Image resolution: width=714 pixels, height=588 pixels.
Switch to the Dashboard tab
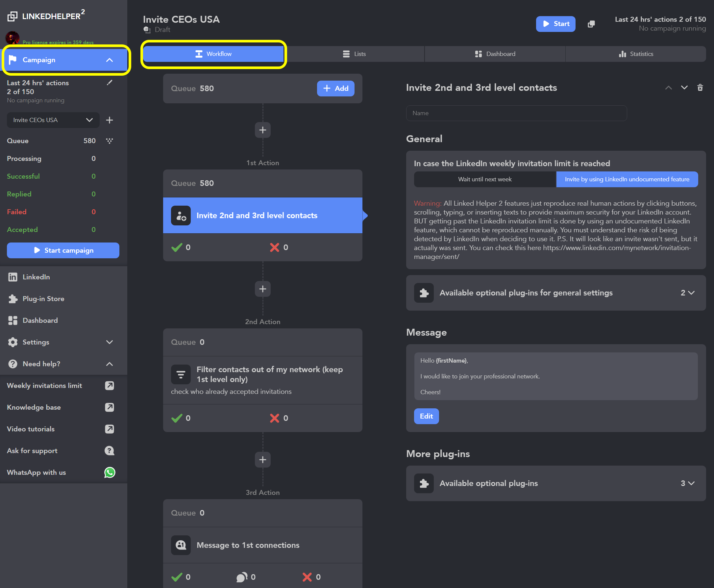click(495, 54)
